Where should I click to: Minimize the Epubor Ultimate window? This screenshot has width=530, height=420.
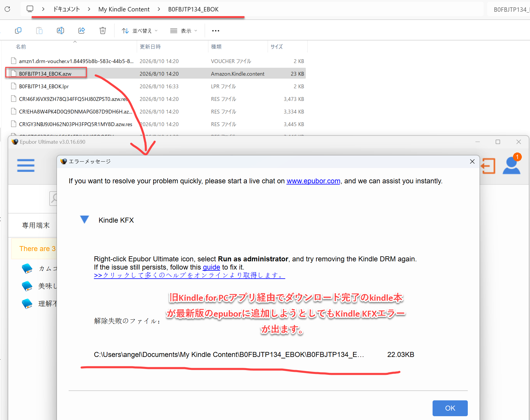(x=477, y=142)
